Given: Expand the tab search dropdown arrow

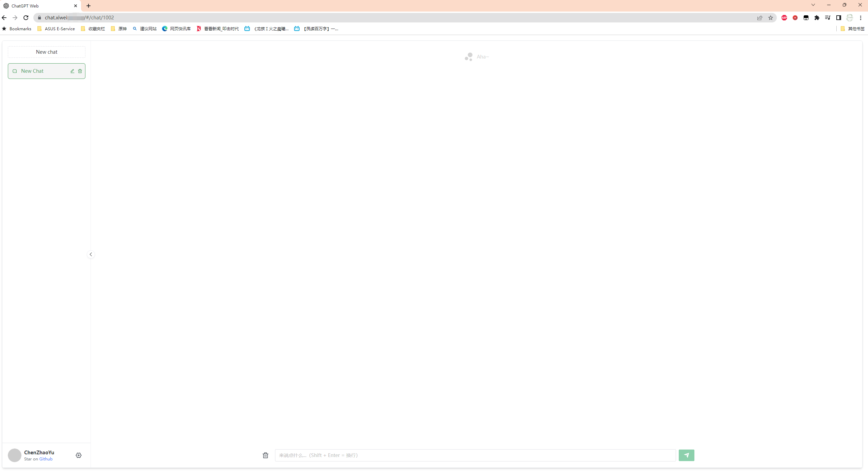Looking at the screenshot, I should [x=813, y=5].
